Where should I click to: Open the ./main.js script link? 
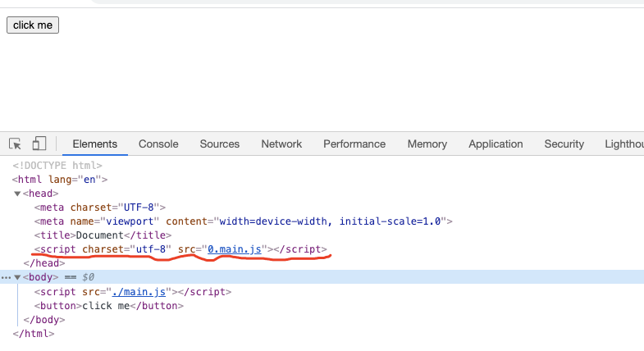tap(139, 292)
